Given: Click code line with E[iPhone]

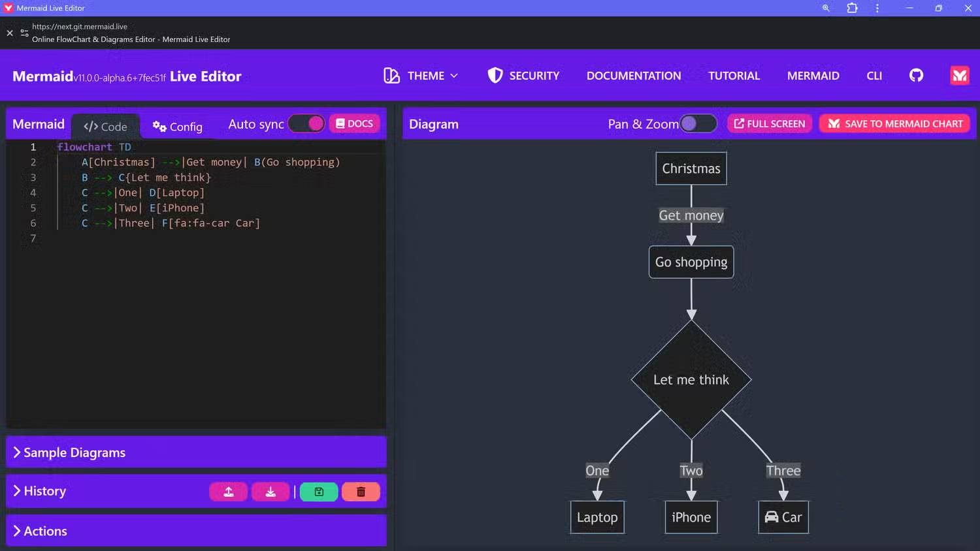Looking at the screenshot, I should click(143, 208).
